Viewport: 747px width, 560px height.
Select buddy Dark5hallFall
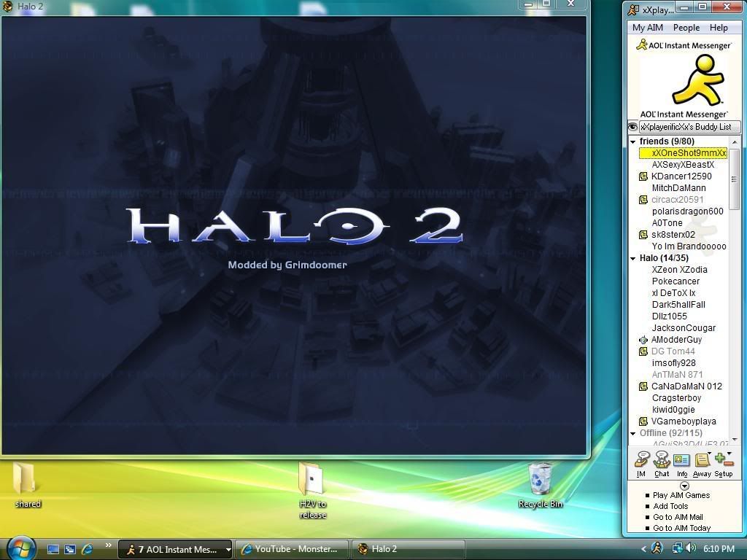678,305
